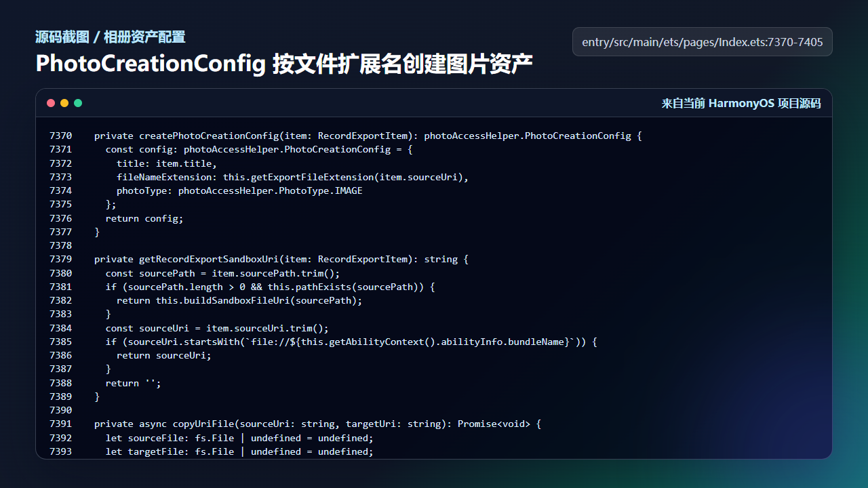Screen dimensions: 868x488
Task: Click line number 7379
Action: [60, 260]
